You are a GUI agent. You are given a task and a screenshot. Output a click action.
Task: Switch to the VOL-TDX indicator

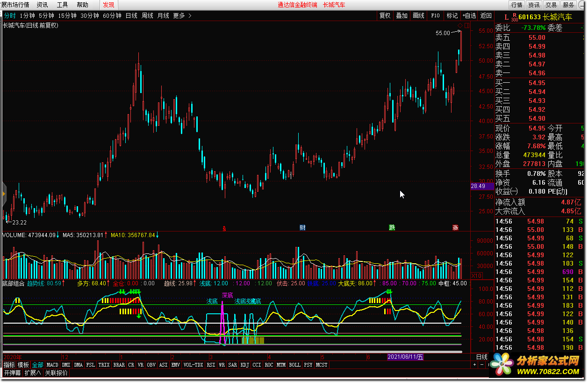194,365
